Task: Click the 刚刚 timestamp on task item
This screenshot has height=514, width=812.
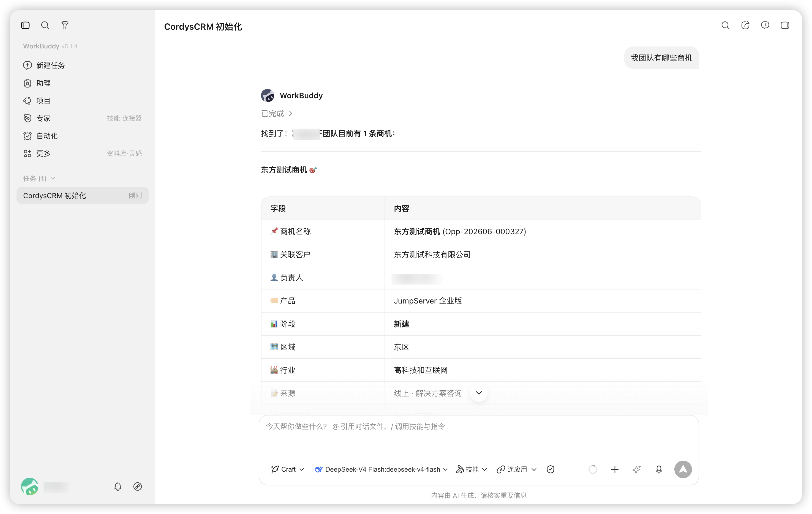Action: pyautogui.click(x=135, y=195)
